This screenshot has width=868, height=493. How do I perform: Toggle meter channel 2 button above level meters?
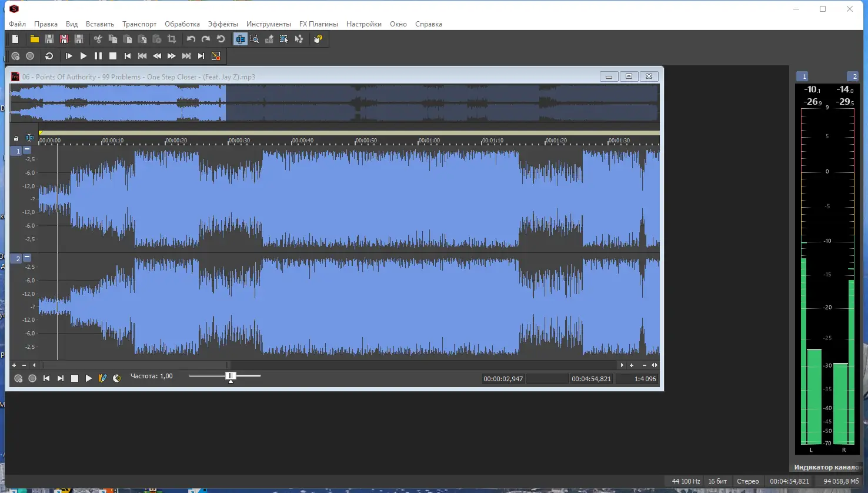(852, 76)
